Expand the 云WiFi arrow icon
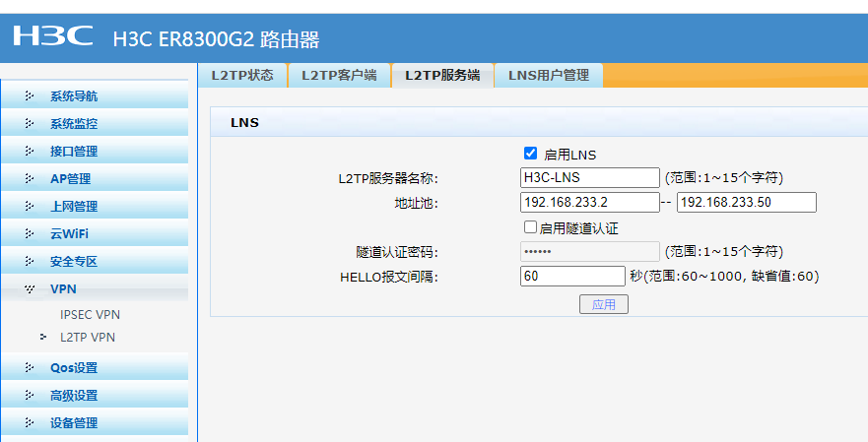The height and width of the screenshot is (442, 868). tap(30, 233)
